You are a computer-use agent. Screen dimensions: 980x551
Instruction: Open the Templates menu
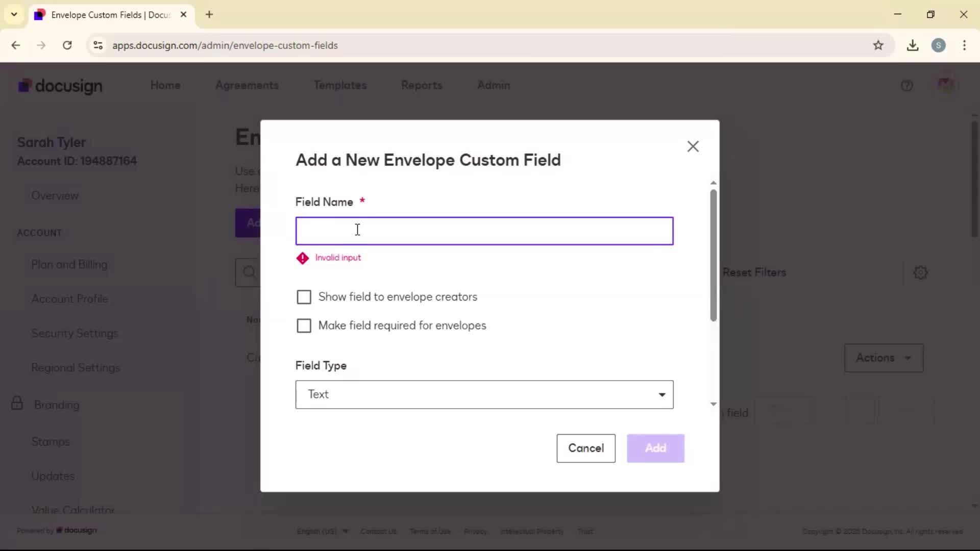[x=340, y=85]
